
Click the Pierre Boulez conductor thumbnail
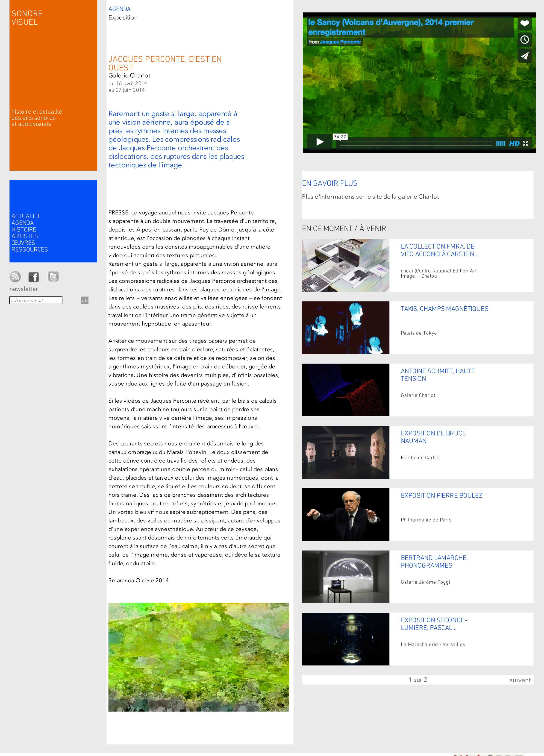coord(346,514)
